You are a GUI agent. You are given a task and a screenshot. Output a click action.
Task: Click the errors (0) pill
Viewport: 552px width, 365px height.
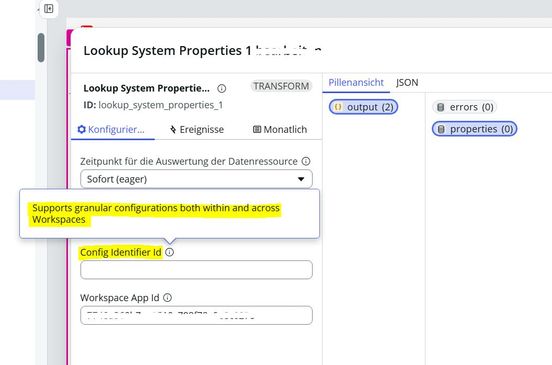coord(465,107)
